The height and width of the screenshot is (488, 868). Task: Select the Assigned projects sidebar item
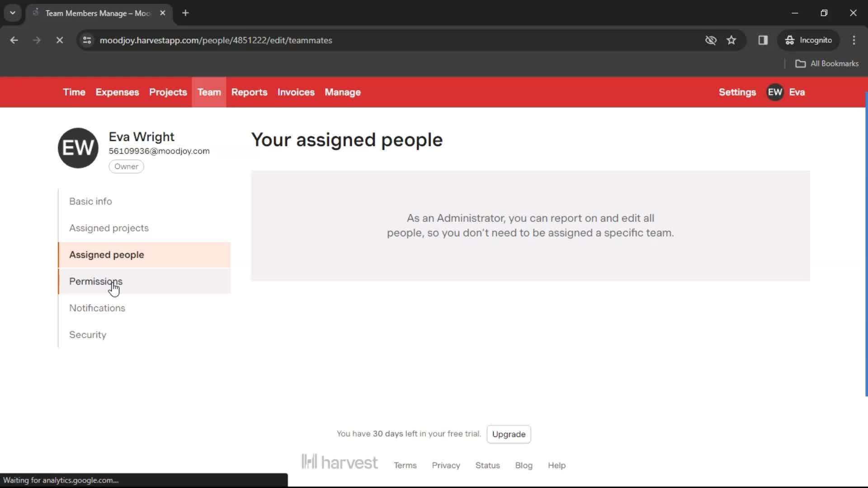tap(109, 228)
